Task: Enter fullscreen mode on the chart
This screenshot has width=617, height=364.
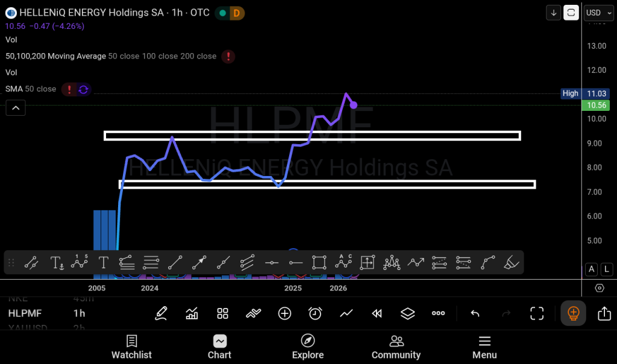Action: (x=536, y=313)
